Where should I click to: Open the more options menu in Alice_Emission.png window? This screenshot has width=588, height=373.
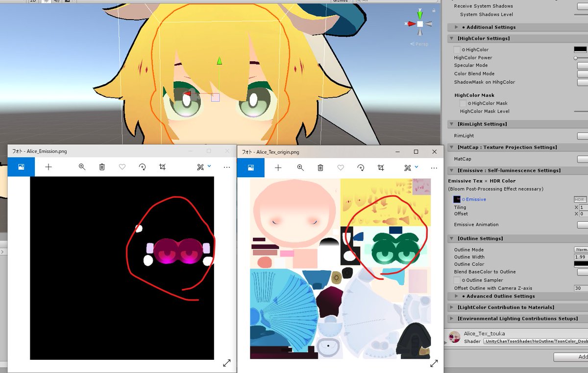click(226, 167)
